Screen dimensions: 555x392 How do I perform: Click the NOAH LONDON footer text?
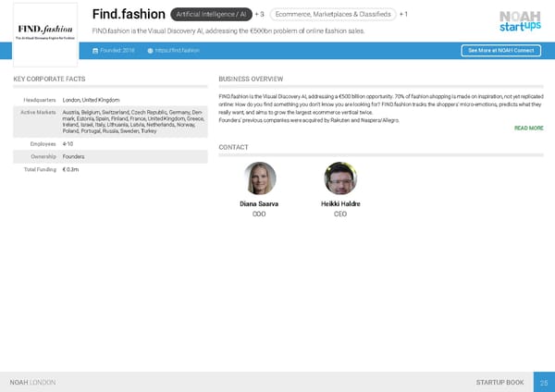point(32,382)
